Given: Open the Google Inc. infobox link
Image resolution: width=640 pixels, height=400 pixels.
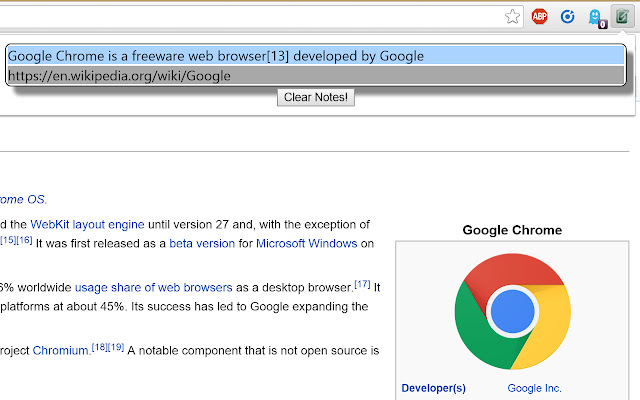Looking at the screenshot, I should click(534, 388).
